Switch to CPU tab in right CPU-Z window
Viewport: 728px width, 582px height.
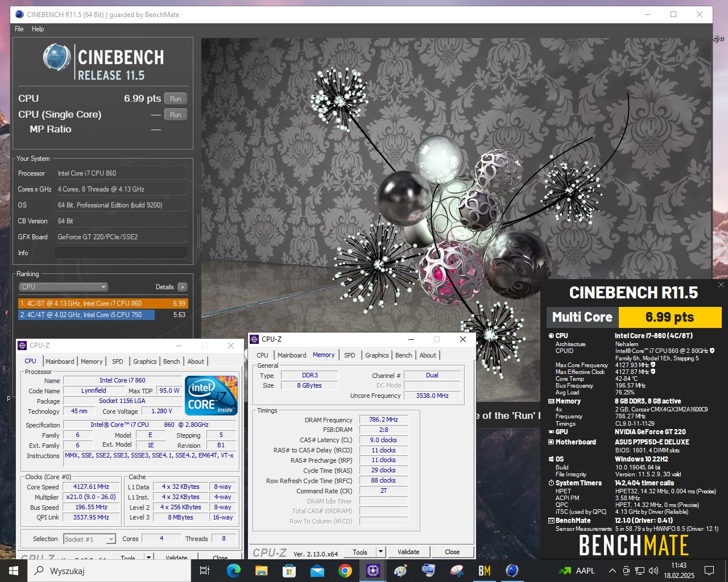[x=262, y=355]
